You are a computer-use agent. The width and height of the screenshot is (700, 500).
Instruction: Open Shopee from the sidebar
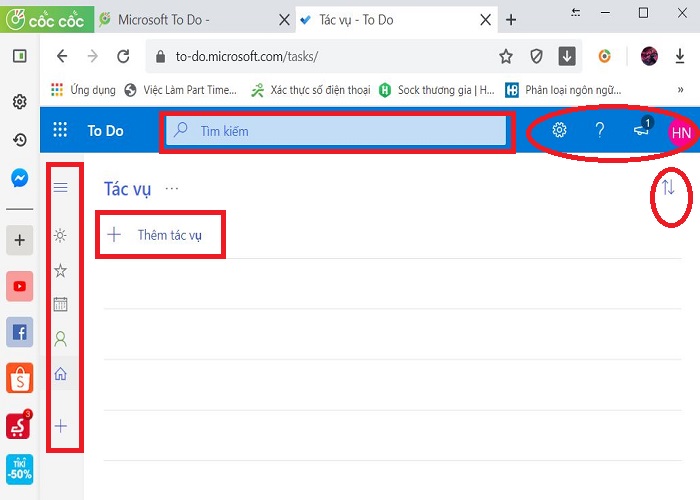[19, 378]
